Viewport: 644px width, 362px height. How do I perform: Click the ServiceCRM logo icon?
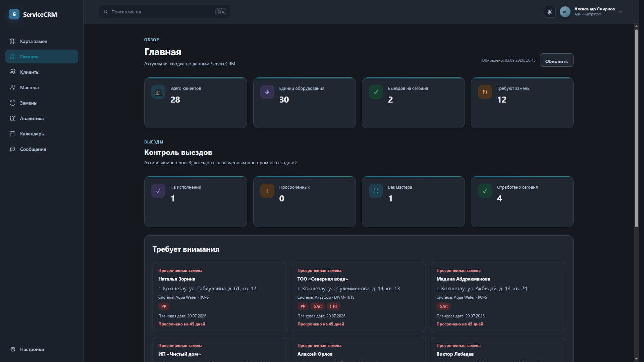(14, 14)
